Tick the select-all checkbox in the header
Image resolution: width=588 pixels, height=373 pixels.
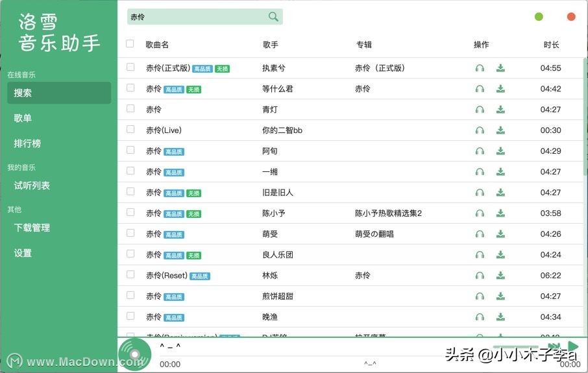[x=130, y=44]
